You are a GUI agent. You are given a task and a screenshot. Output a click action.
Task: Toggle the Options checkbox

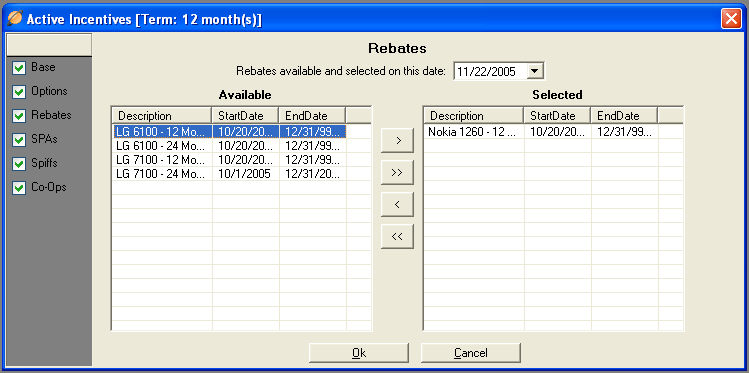click(x=19, y=92)
